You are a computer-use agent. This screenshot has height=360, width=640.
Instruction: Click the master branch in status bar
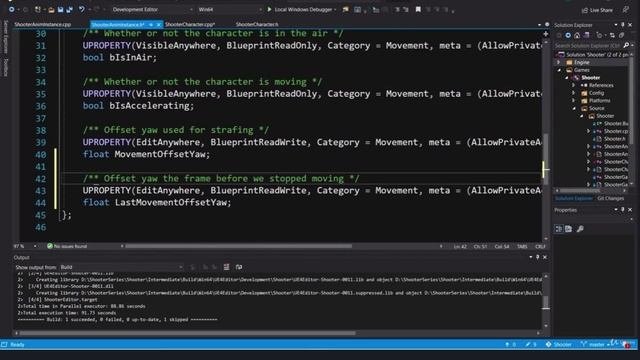click(596, 345)
